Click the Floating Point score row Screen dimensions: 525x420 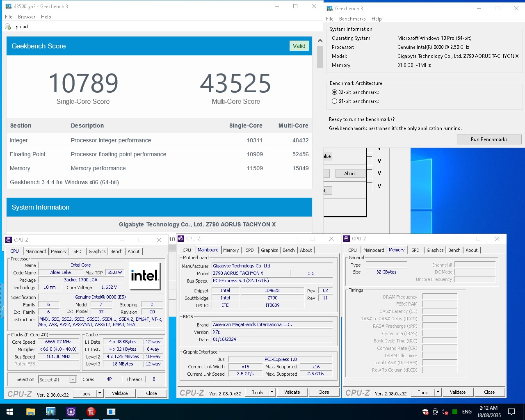tap(159, 154)
